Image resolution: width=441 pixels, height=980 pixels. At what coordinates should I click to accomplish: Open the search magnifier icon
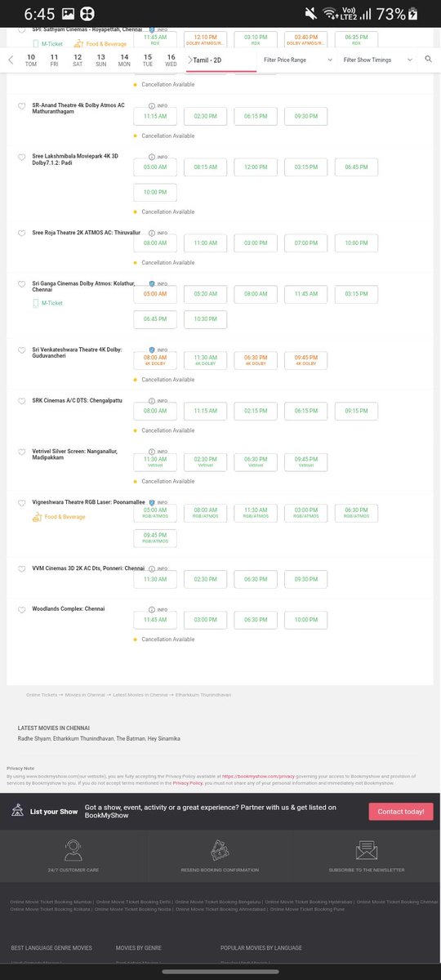pos(428,60)
